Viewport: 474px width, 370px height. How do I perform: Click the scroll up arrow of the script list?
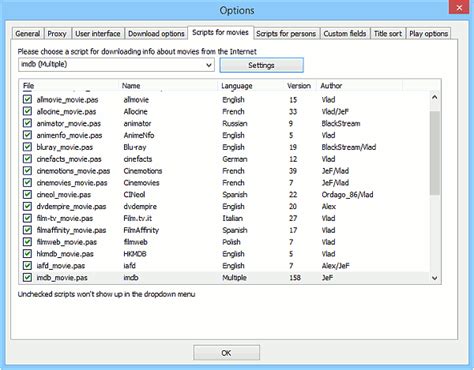(x=435, y=97)
